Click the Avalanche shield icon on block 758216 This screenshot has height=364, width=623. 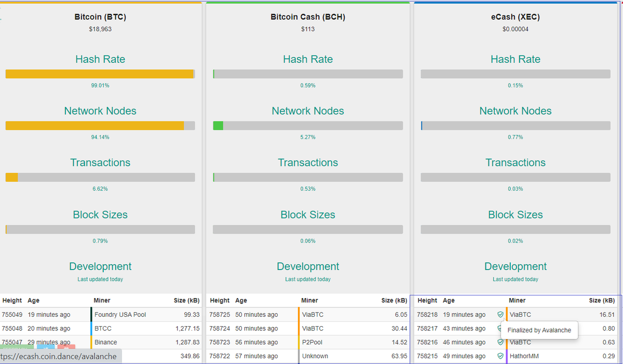click(x=500, y=342)
